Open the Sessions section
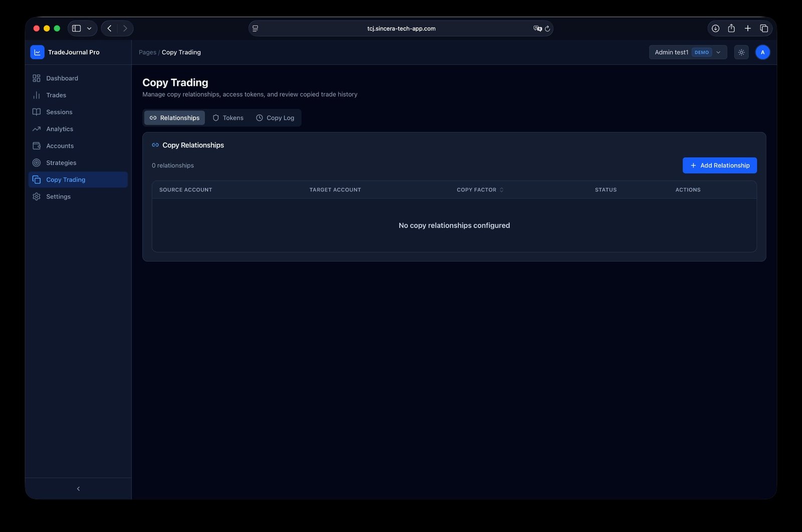802x532 pixels. click(x=59, y=112)
